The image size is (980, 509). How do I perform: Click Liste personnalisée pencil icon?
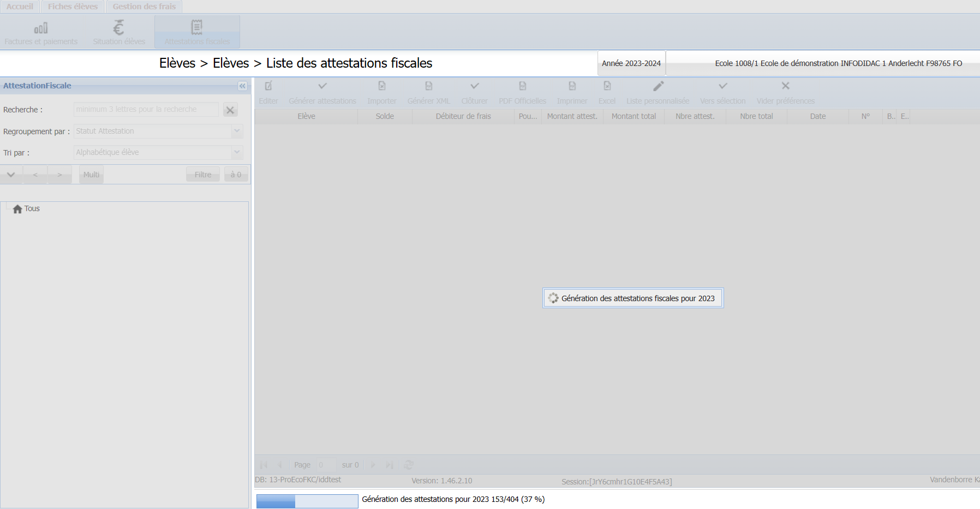(x=658, y=86)
